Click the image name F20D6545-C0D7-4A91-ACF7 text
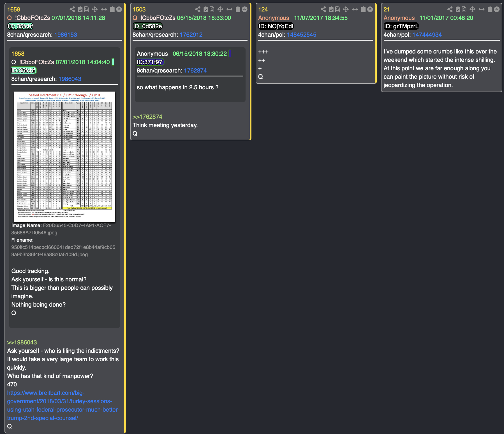Screen dimensions: 504x434 61,229
